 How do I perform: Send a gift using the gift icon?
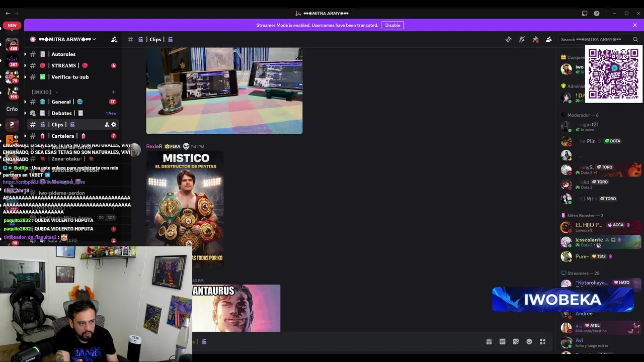[x=489, y=341]
